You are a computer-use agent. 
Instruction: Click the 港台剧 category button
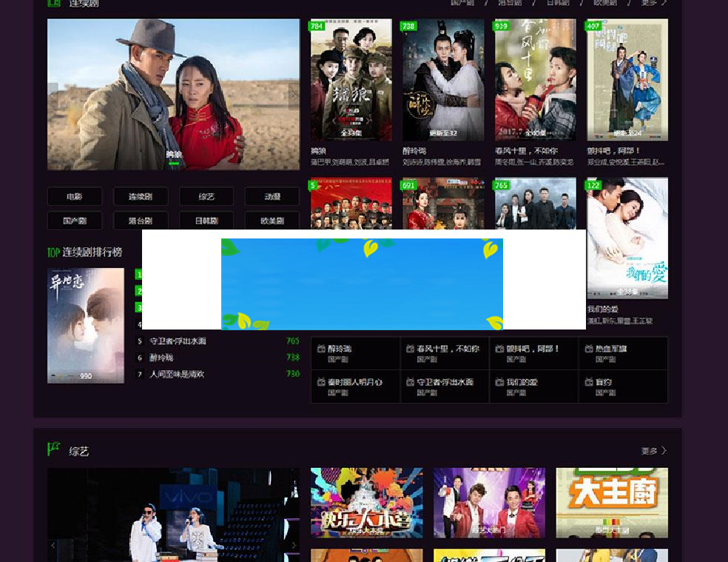[x=141, y=221]
